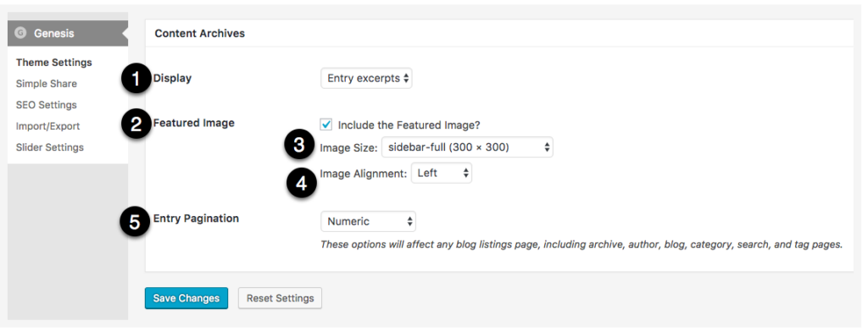Click the 'Featured Image' setting label
The image size is (868, 332).
click(194, 123)
